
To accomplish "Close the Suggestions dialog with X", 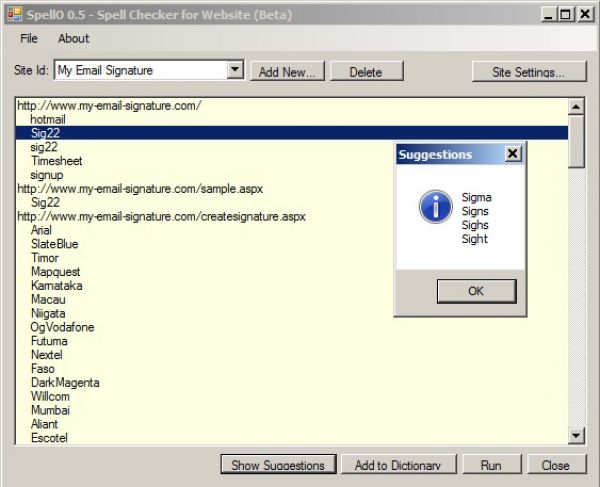I will point(513,154).
